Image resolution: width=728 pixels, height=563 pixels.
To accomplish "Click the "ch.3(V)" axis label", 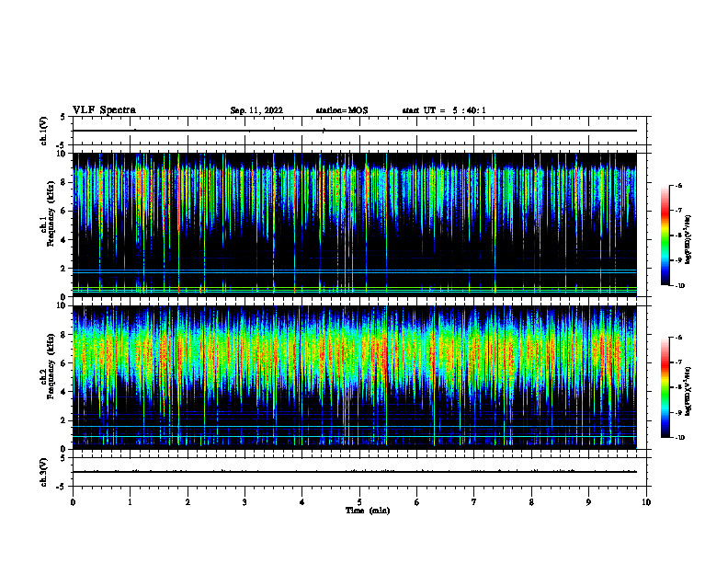I will click(x=44, y=472).
